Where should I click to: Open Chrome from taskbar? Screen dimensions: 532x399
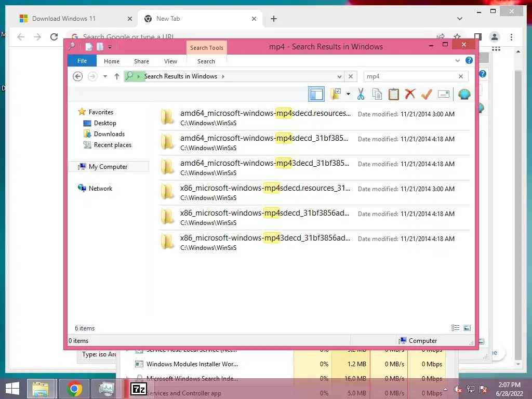click(x=74, y=389)
